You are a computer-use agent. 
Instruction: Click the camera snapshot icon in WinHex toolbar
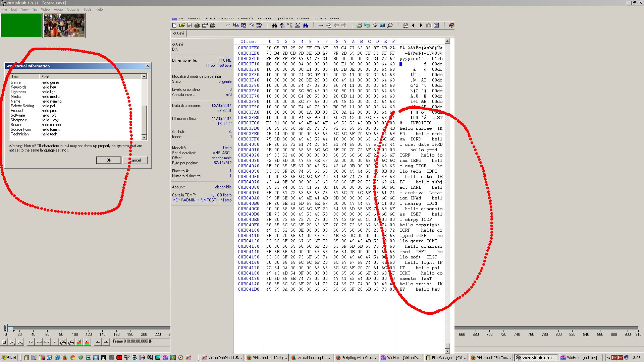pyautogui.click(x=429, y=25)
